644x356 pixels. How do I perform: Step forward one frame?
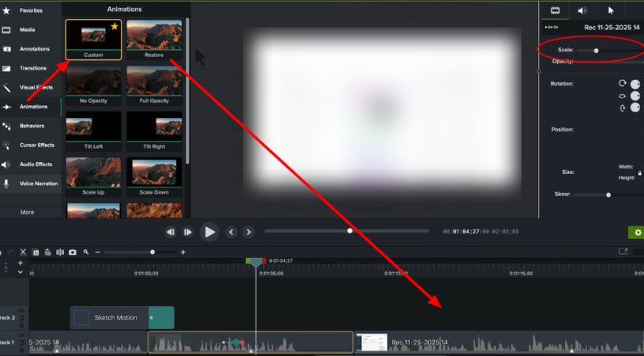pos(188,232)
